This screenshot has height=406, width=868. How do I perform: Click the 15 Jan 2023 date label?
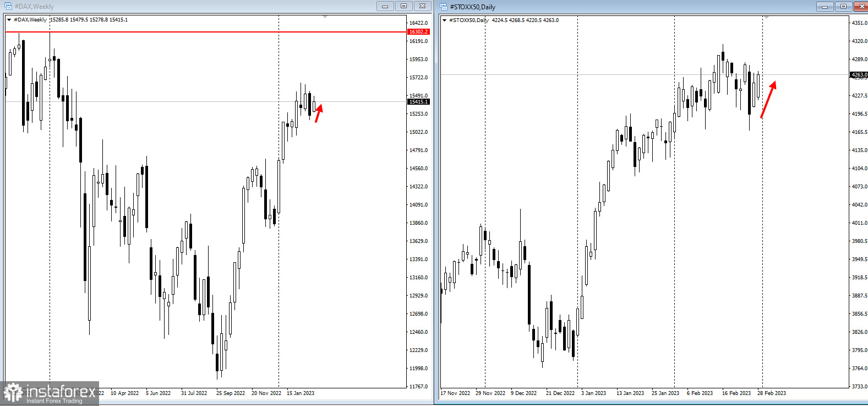click(301, 393)
